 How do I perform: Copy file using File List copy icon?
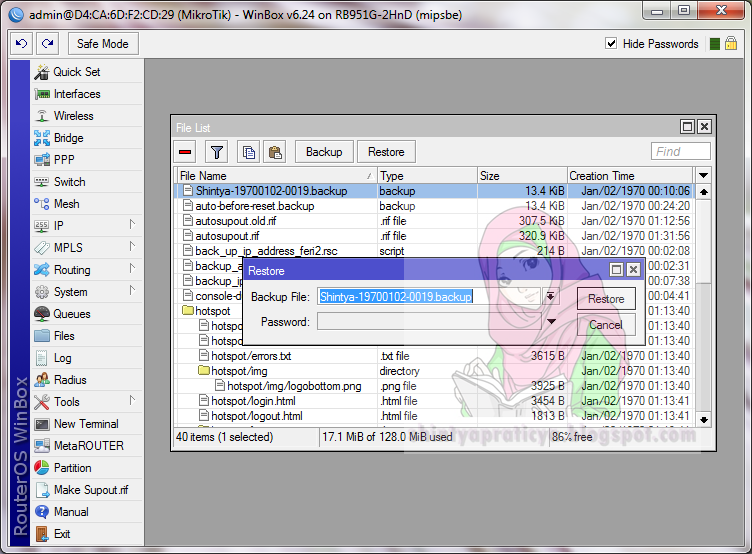tap(248, 152)
